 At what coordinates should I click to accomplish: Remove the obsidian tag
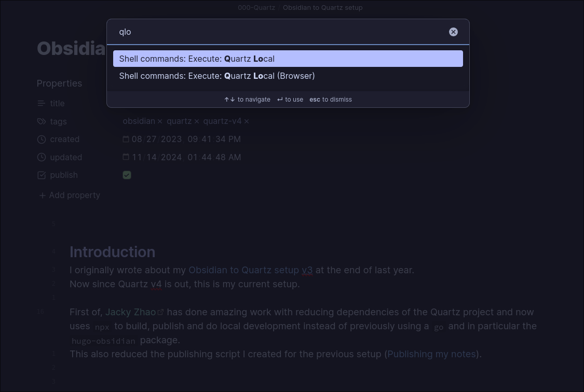coord(160,121)
